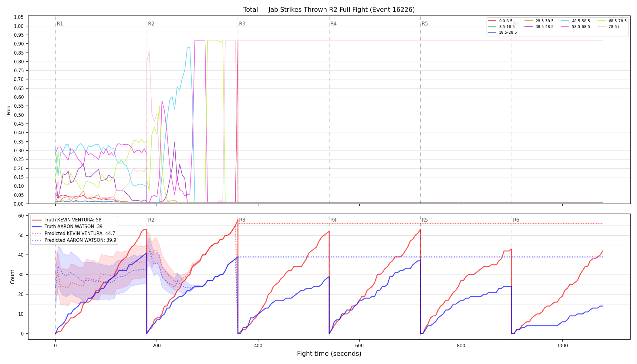Click the 0.00 tick on the Prob axis
This screenshot has width=637, height=364.
[x=19, y=204]
